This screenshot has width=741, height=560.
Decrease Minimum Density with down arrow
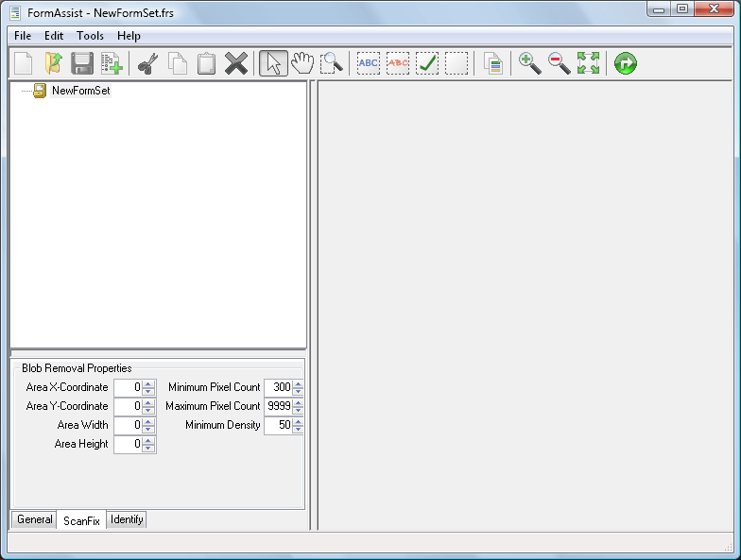click(298, 429)
